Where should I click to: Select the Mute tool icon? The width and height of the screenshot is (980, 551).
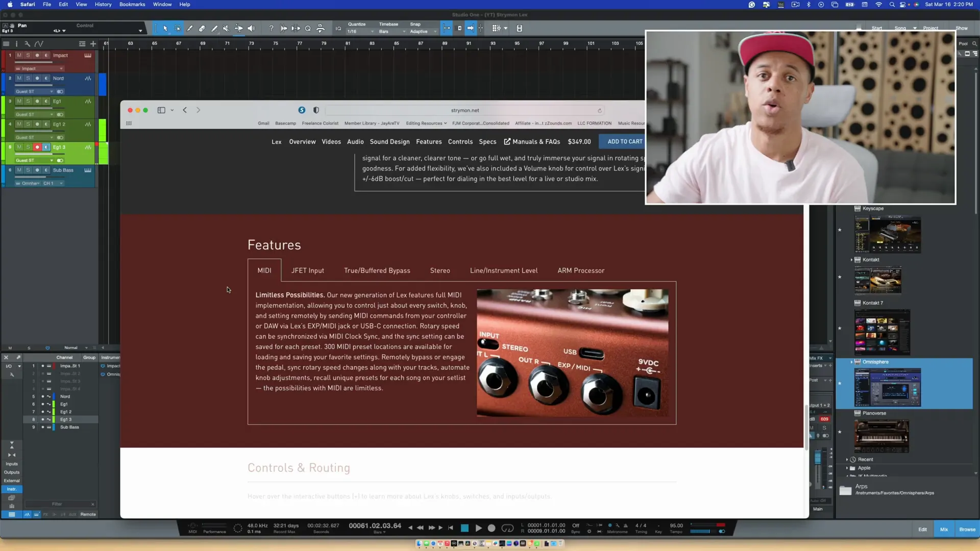coord(226,29)
